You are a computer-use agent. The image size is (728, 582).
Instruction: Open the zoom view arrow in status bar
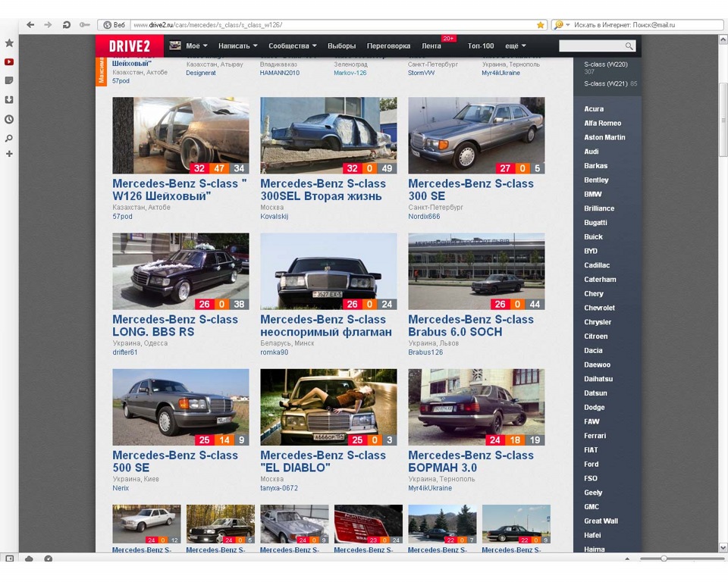[x=627, y=559]
